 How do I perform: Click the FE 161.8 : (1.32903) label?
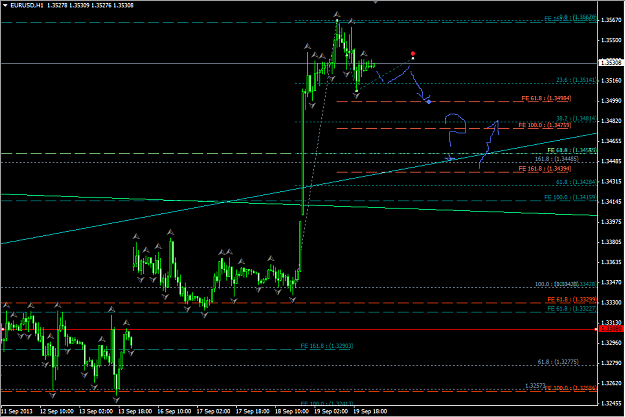pos(327,346)
